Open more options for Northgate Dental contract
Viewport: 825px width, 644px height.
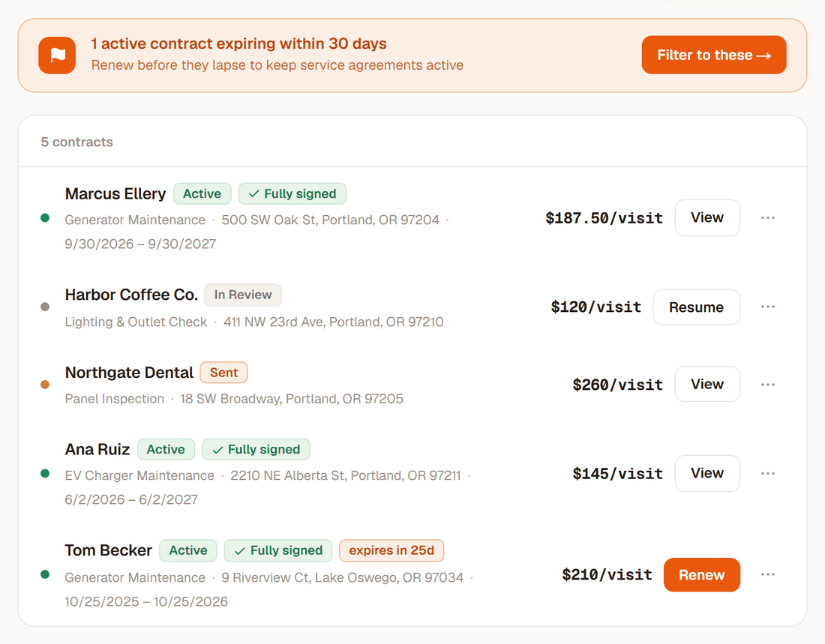pos(768,385)
